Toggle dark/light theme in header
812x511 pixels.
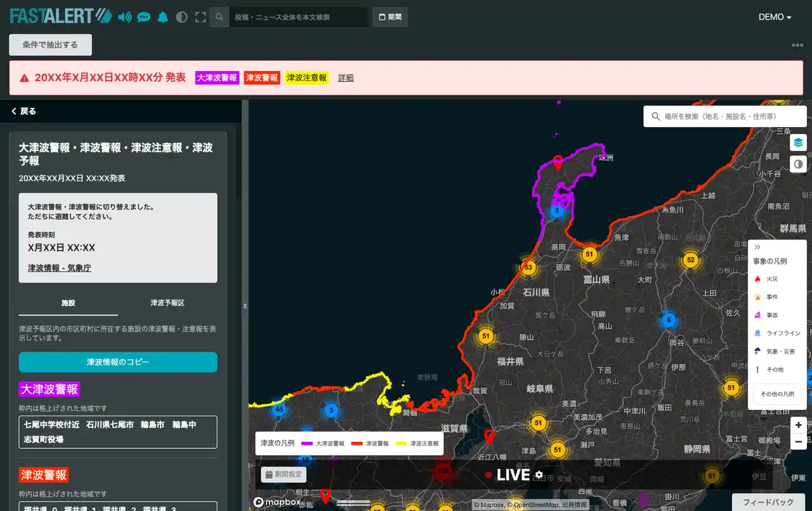(181, 17)
